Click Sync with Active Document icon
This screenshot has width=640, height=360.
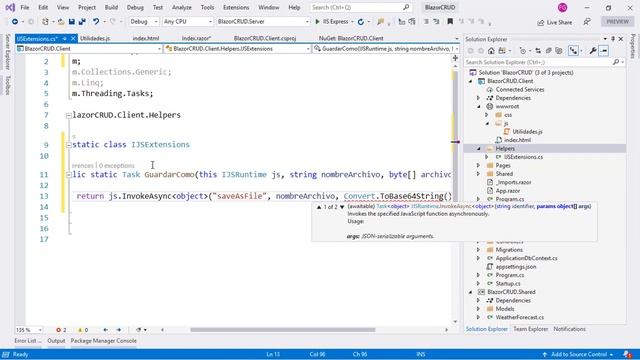tap(538, 51)
